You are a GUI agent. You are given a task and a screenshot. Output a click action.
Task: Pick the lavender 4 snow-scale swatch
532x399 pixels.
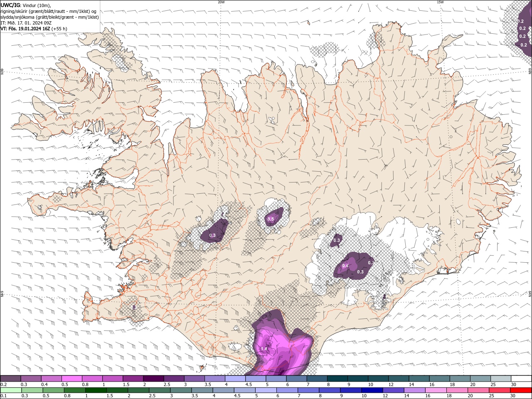click(x=235, y=379)
